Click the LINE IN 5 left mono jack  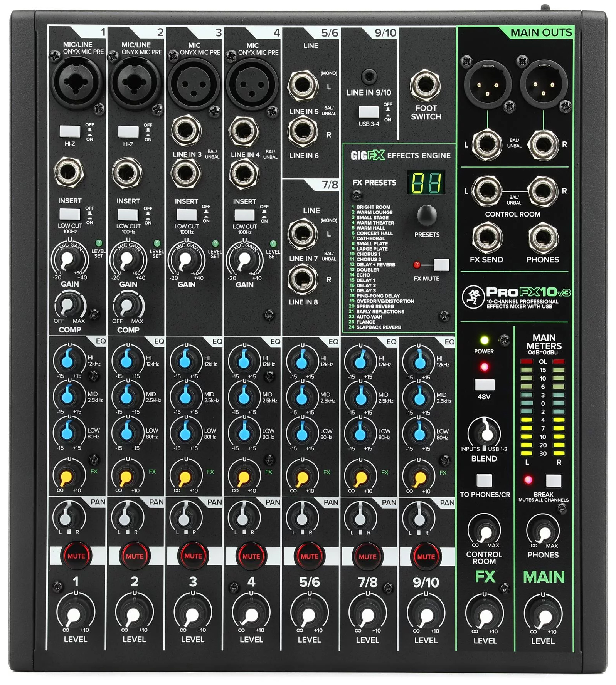303,86
